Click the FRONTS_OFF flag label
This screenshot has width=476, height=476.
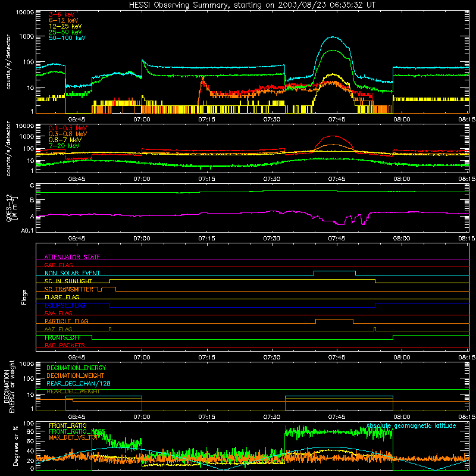click(62, 337)
